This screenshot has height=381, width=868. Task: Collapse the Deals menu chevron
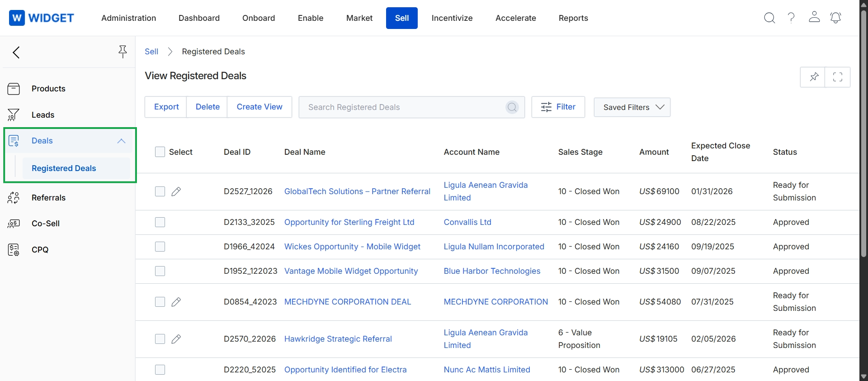(121, 141)
